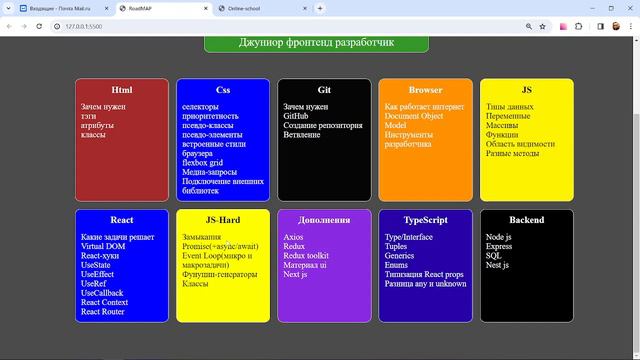The image size is (640, 360).
Task: Click 'атрибуты' in the Html card
Action: tap(97, 125)
